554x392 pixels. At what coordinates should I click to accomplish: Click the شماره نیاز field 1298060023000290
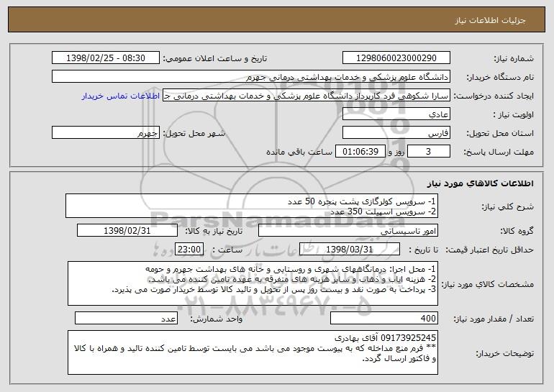tap(396, 58)
